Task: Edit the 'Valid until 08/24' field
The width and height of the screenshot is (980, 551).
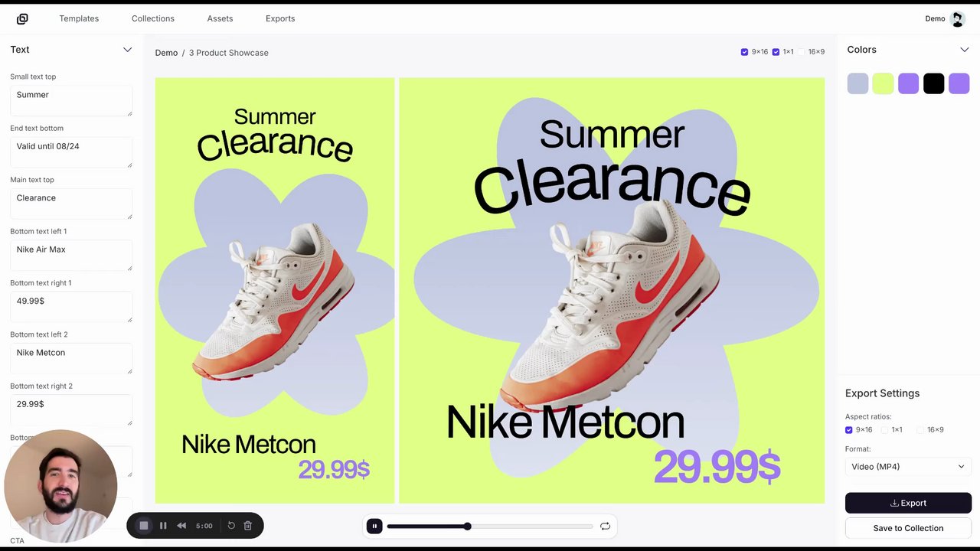Action: pyautogui.click(x=71, y=152)
